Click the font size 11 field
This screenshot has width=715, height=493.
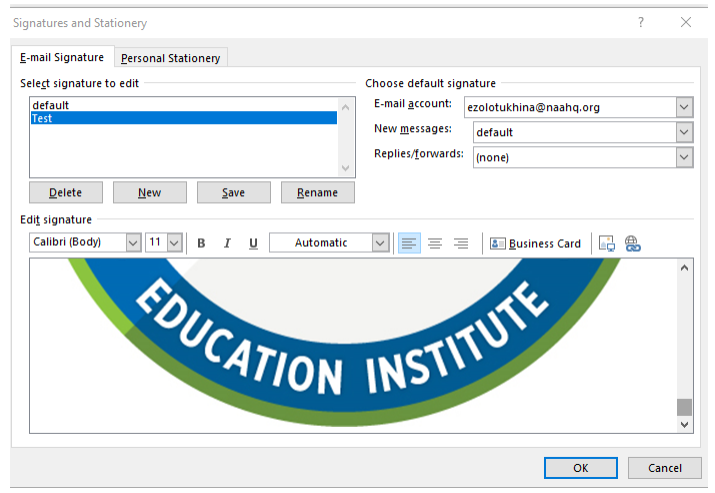pyautogui.click(x=157, y=242)
